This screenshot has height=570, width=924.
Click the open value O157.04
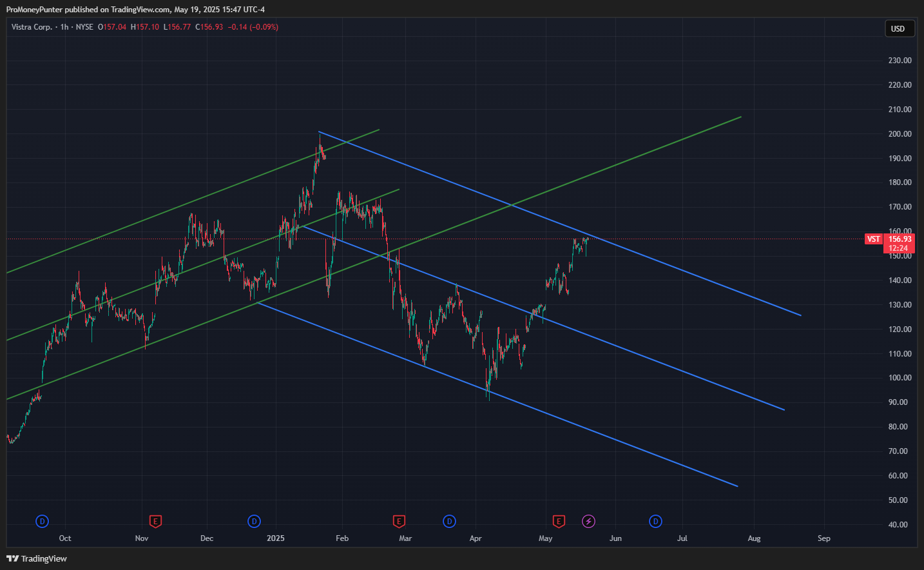(112, 27)
